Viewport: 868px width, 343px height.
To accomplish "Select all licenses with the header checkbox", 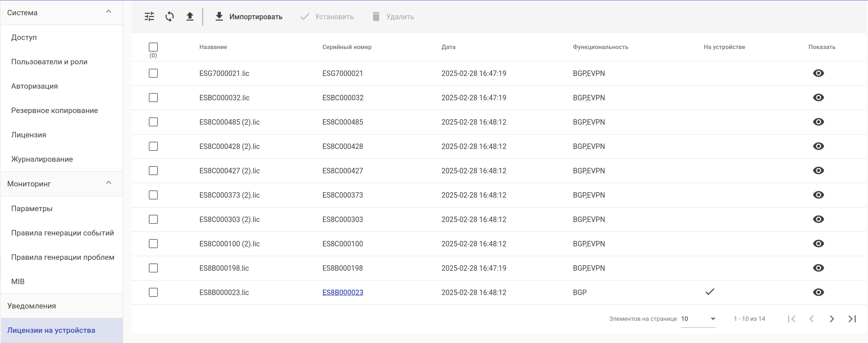I will (x=153, y=47).
